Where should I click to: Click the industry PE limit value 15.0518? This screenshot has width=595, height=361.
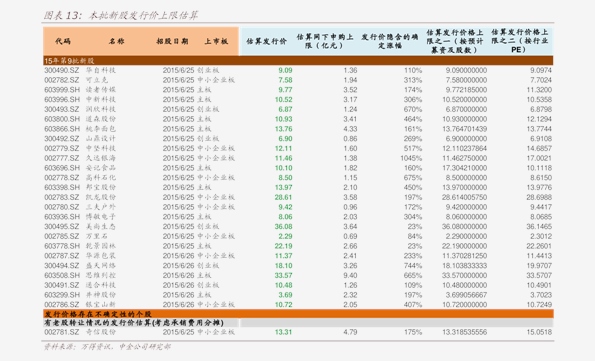(539, 332)
